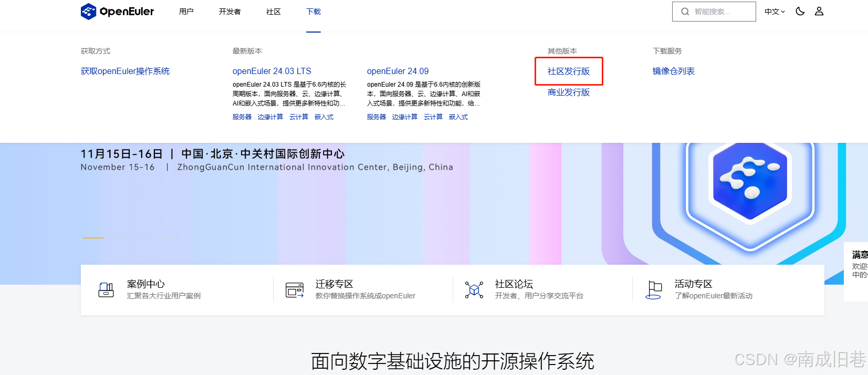The height and width of the screenshot is (375, 868).
Task: Click the openEuler 24.09 description text
Action: pyautogui.click(x=424, y=94)
